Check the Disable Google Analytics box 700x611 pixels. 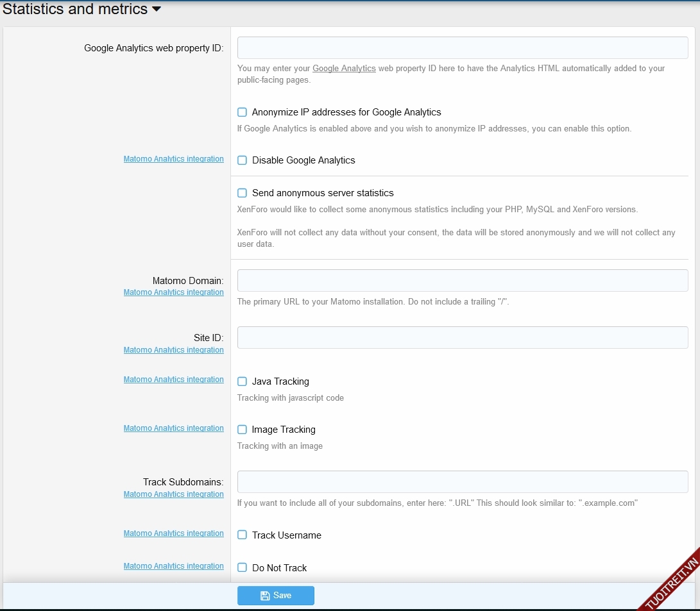tap(242, 160)
